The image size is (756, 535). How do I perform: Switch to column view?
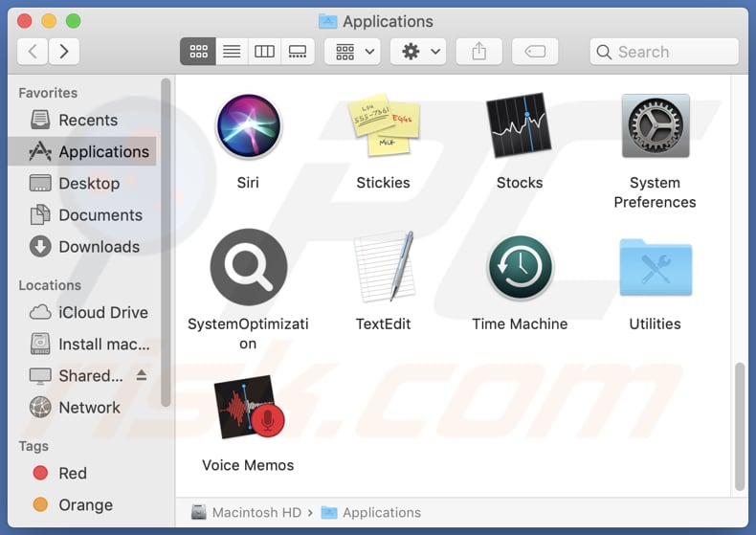click(264, 51)
